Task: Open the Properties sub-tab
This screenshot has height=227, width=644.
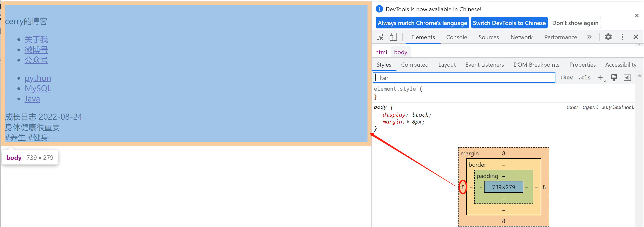Action: click(582, 65)
